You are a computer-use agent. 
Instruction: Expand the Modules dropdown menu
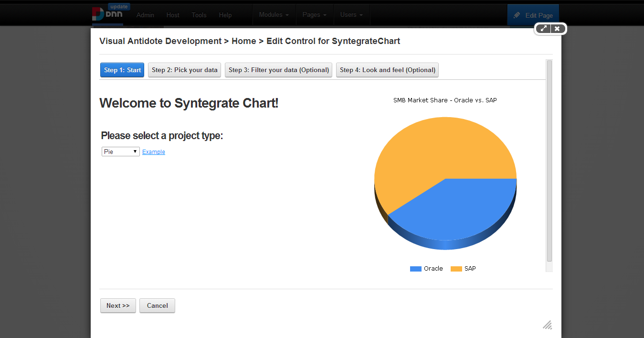click(x=274, y=15)
